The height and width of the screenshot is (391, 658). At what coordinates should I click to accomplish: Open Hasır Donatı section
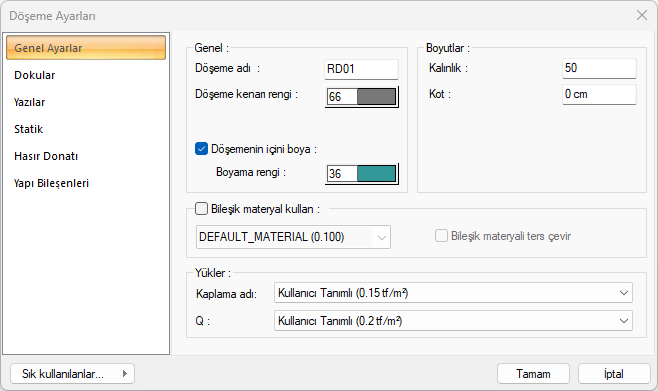coord(46,156)
